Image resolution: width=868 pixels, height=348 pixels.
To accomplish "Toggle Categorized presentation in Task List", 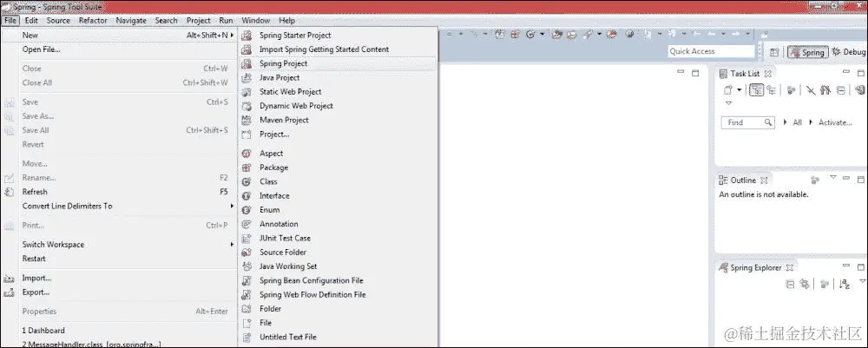I will 757,90.
